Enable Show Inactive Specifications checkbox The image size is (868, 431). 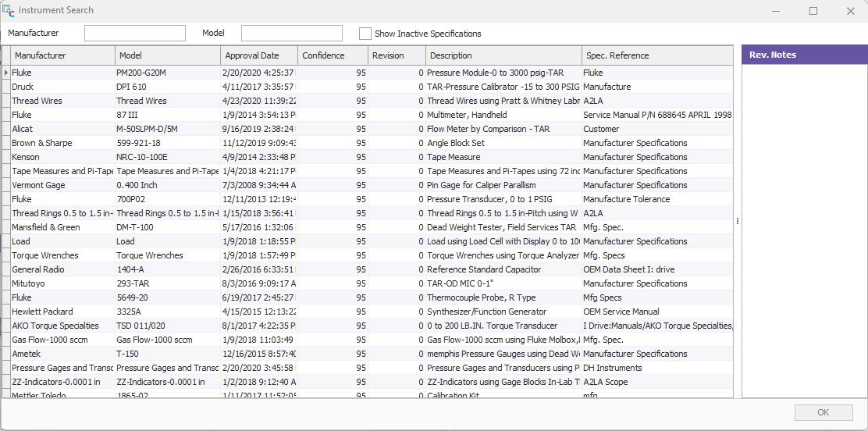pos(365,34)
